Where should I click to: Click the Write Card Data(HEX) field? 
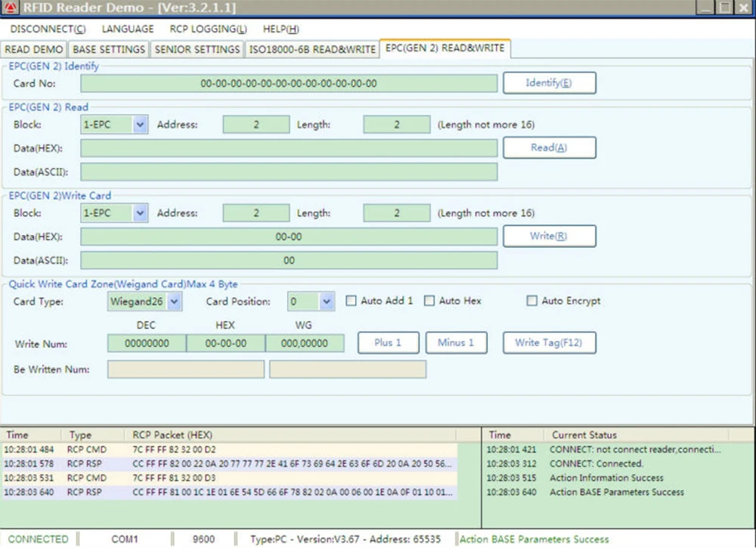[289, 237]
